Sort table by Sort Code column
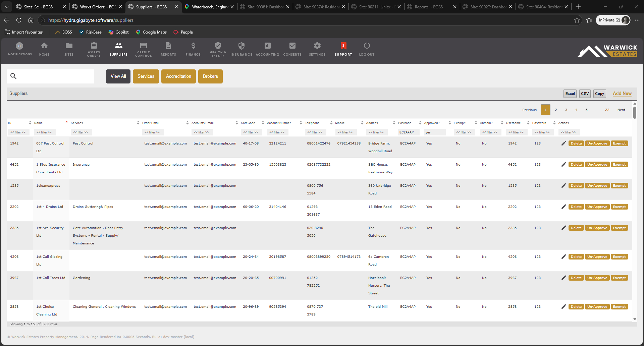The height and width of the screenshot is (346, 644). (x=252, y=123)
